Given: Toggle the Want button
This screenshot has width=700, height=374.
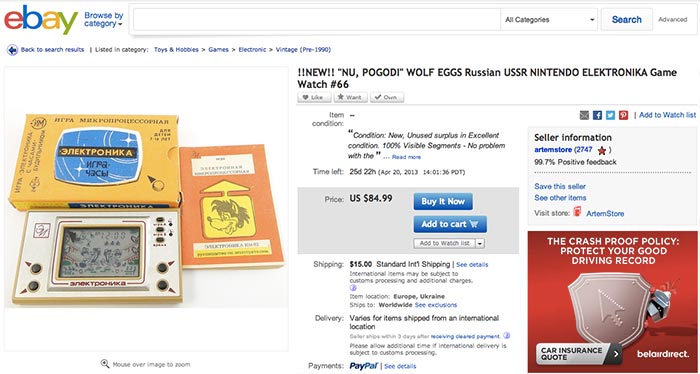Looking at the screenshot, I should coord(350,97).
